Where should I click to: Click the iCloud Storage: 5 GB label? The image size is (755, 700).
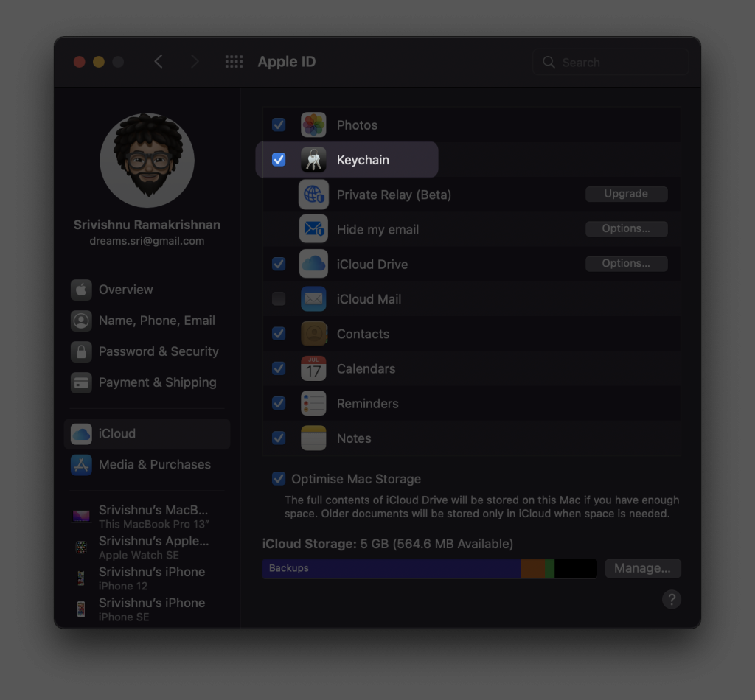pos(388,544)
